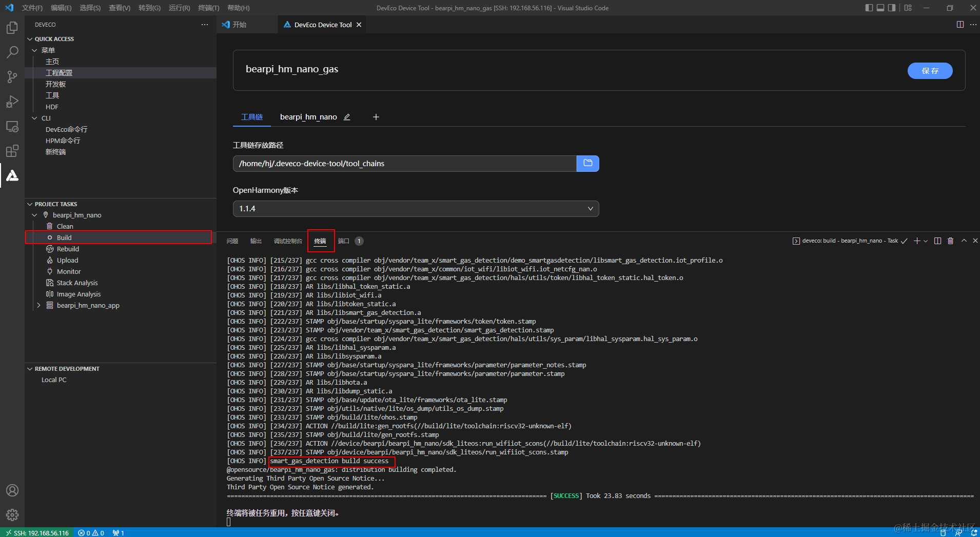The height and width of the screenshot is (537, 980).
Task: Toggle the secondary side bar visibility
Action: (892, 8)
